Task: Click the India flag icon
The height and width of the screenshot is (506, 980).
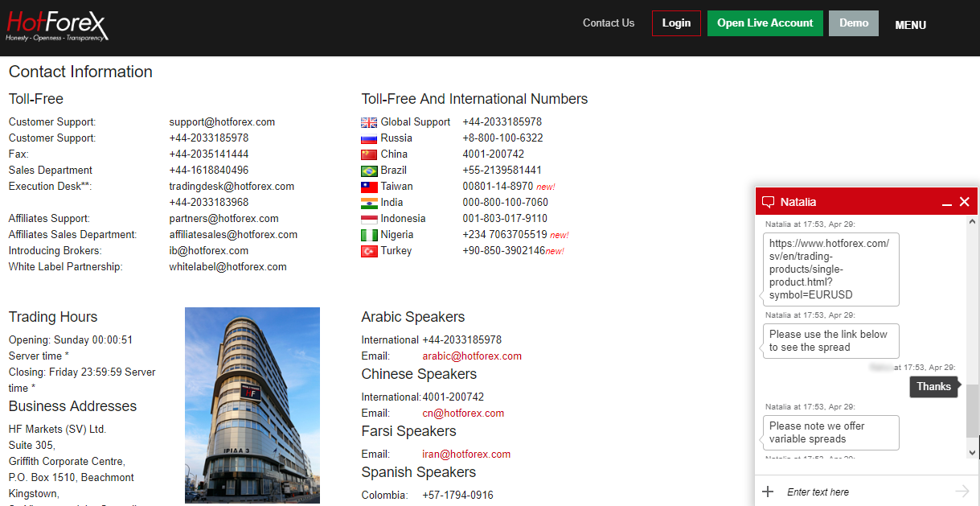Action: 369,203
